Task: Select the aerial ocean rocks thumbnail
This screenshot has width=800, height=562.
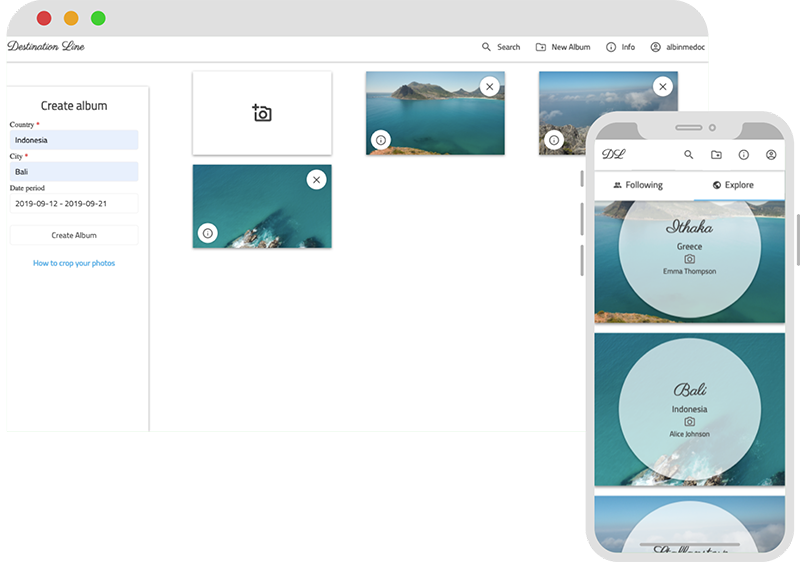Action: click(262, 206)
